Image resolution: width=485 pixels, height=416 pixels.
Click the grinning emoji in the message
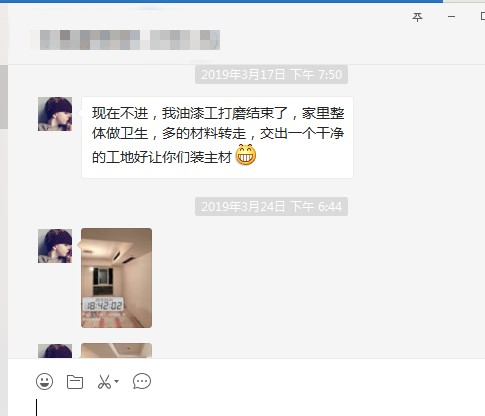coord(246,155)
